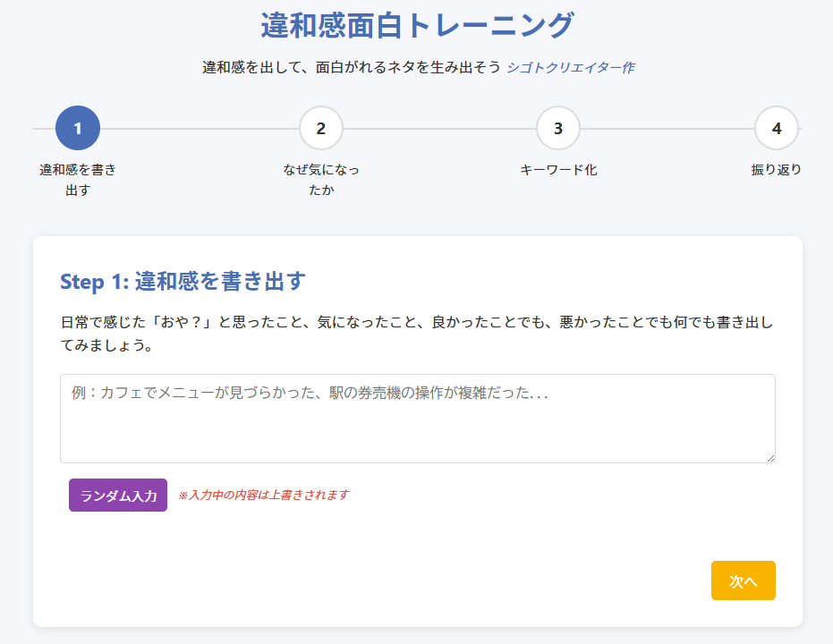Screen dimensions: 833x644
Task: Click the red overwrite warning note
Action: click(x=263, y=495)
